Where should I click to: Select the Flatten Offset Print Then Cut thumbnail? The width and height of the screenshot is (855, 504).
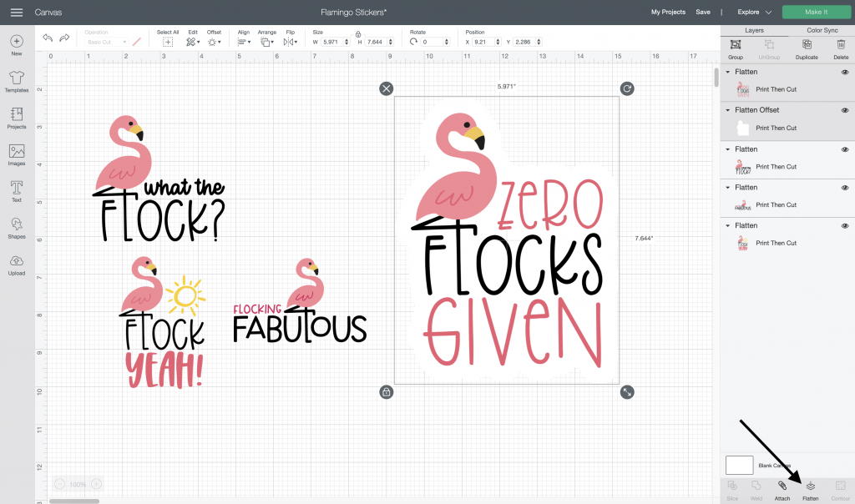742,128
